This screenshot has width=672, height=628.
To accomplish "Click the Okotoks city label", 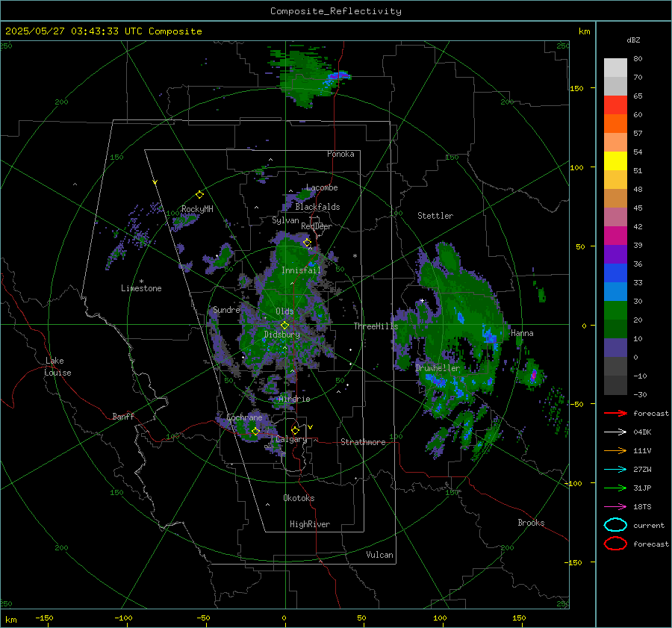I will (x=299, y=498).
